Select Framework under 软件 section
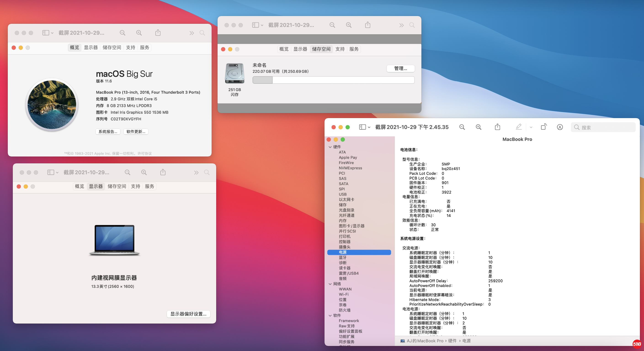644x351 pixels. [x=349, y=321]
